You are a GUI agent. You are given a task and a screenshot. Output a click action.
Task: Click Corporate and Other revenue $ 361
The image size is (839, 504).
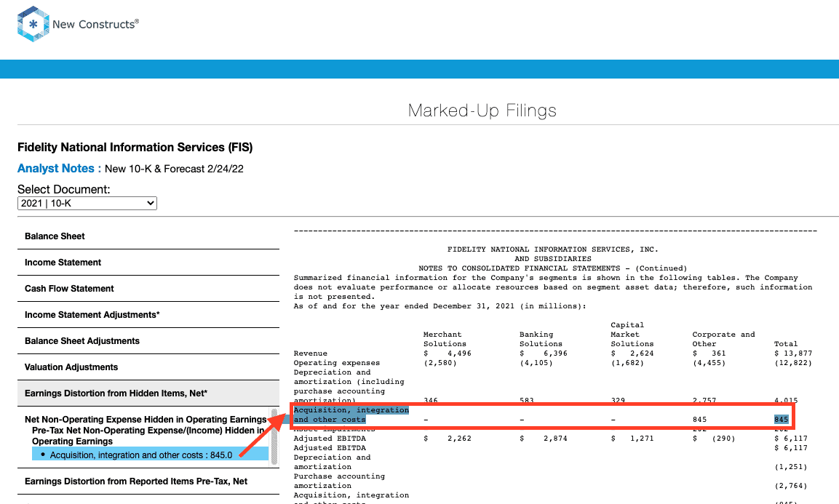pos(709,353)
